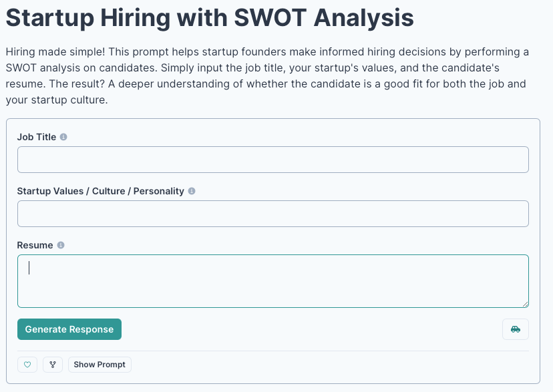Click the Resume textarea resize handle
The height and width of the screenshot is (392, 553).
click(525, 304)
